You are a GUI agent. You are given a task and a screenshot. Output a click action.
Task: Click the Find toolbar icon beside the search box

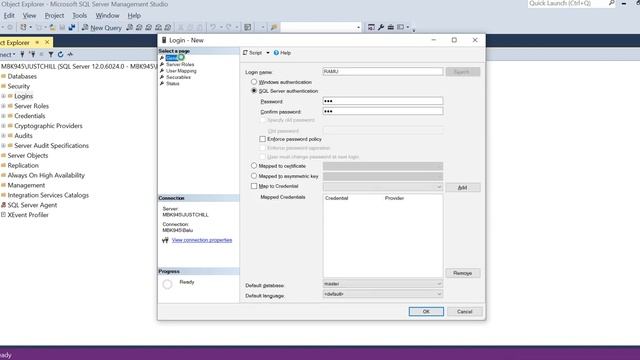[274, 27]
